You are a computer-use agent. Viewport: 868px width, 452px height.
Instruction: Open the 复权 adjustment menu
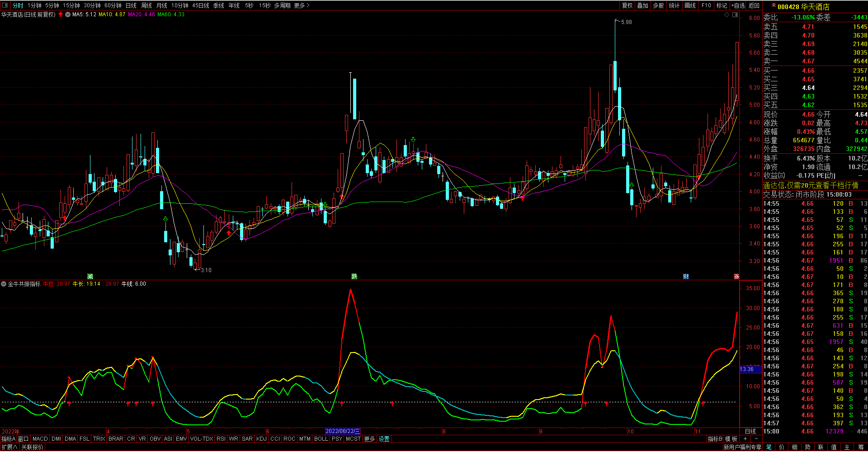point(627,5)
